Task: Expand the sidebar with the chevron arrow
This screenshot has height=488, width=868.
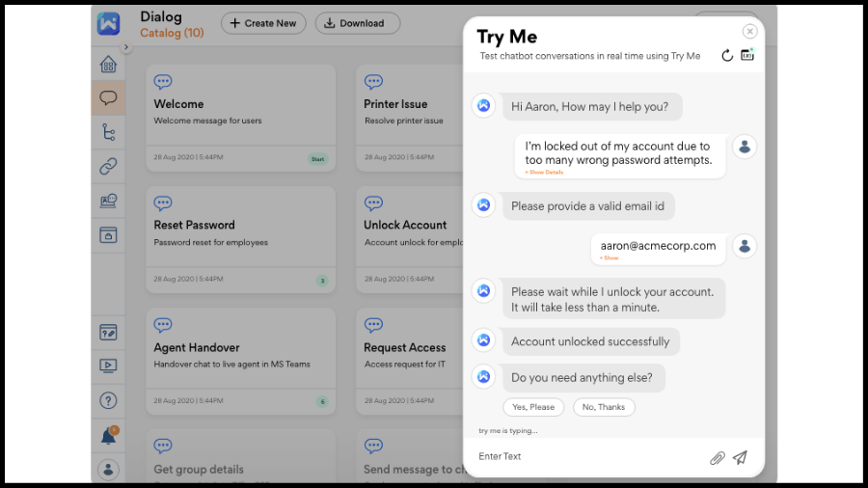Action: pos(125,47)
